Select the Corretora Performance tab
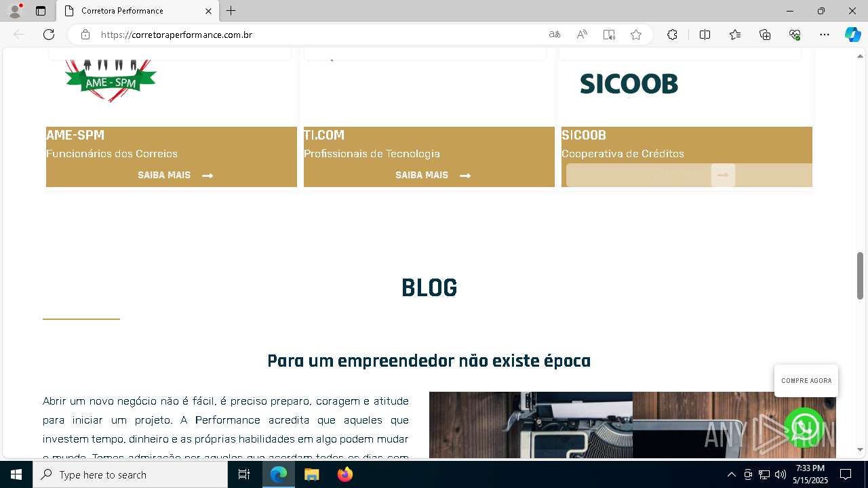 coord(137,11)
